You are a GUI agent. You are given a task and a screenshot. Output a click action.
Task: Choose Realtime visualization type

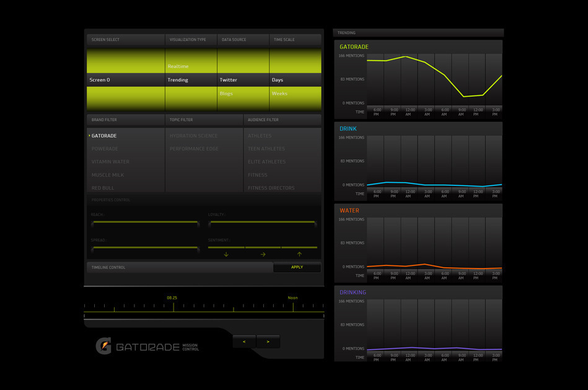coord(178,66)
